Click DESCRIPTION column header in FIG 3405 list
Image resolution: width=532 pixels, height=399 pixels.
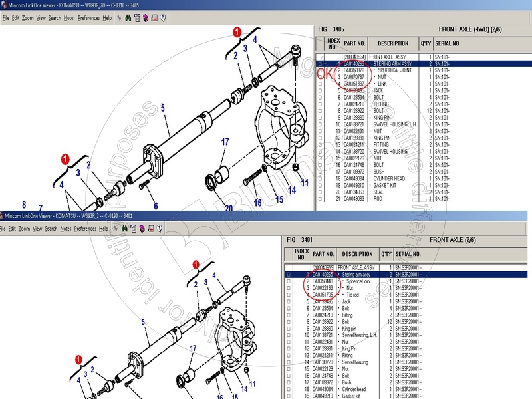point(392,44)
